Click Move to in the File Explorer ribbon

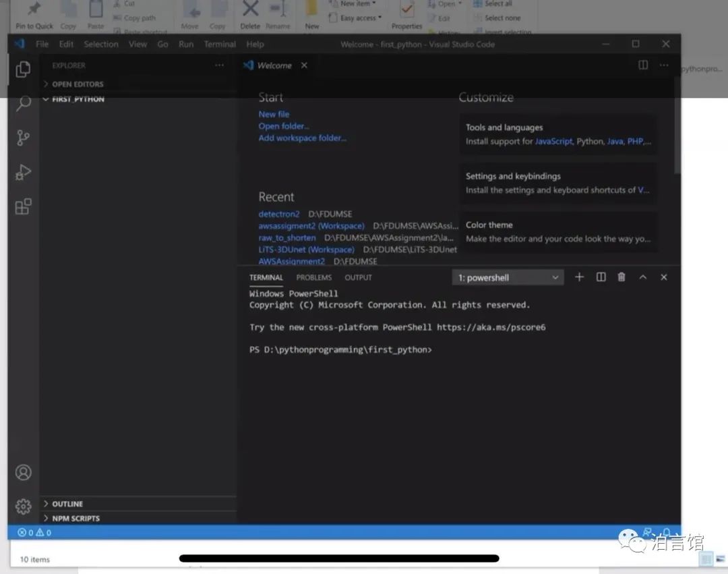pos(189,16)
